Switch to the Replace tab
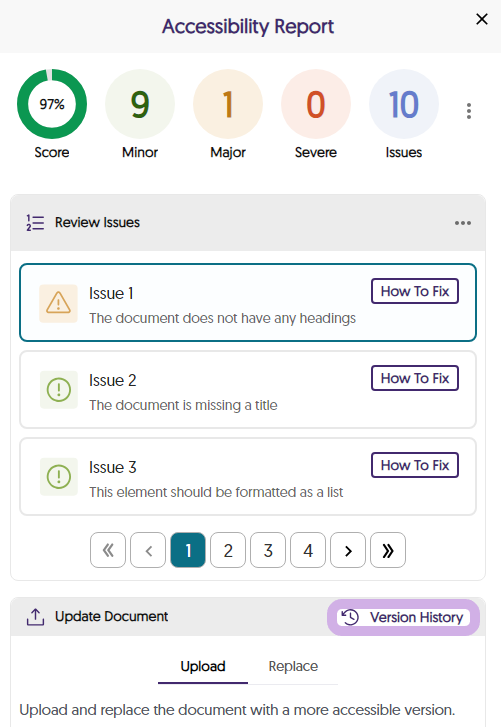 click(x=293, y=667)
